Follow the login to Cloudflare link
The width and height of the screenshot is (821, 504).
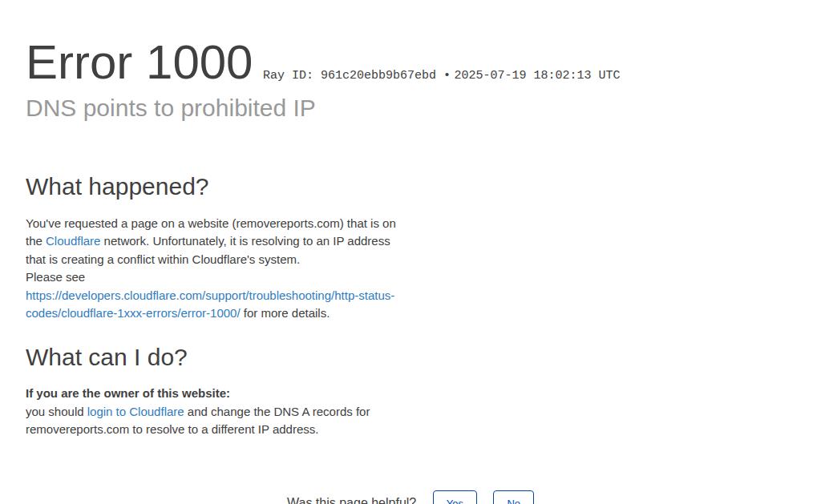point(135,412)
